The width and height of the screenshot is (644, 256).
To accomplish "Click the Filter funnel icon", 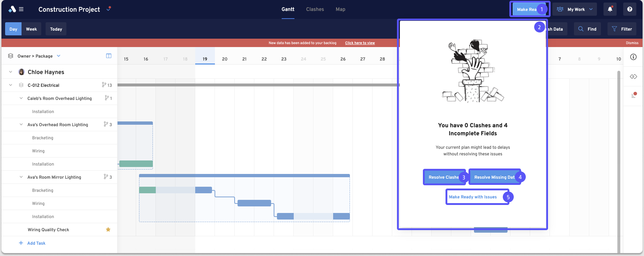I will (x=614, y=29).
